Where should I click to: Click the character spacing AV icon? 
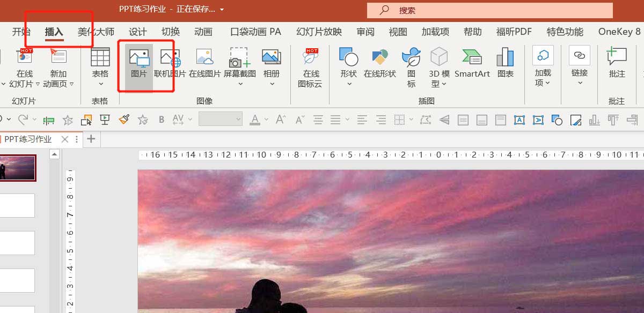click(178, 120)
